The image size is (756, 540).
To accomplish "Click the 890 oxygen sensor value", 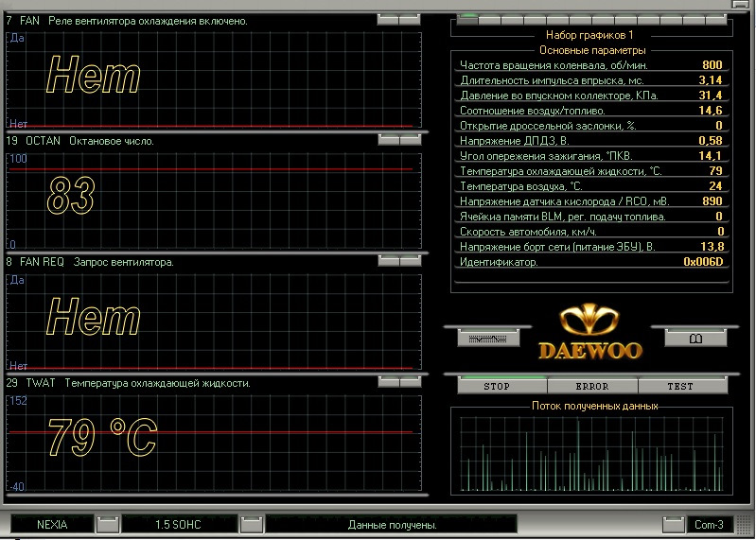I will point(712,201).
